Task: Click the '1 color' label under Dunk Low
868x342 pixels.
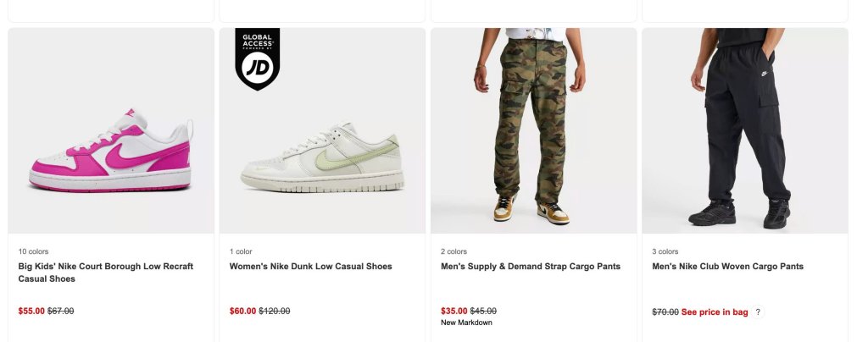Action: tap(241, 251)
